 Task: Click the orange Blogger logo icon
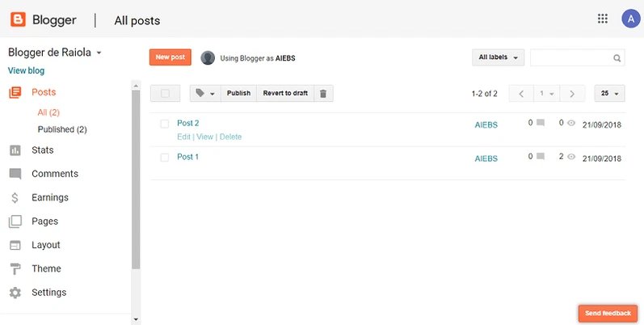[18, 19]
